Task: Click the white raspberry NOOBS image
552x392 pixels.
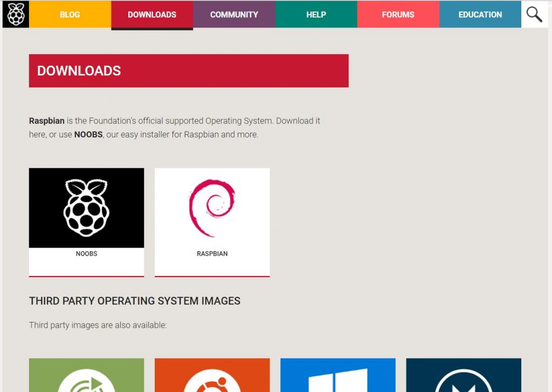Action: tap(86, 208)
